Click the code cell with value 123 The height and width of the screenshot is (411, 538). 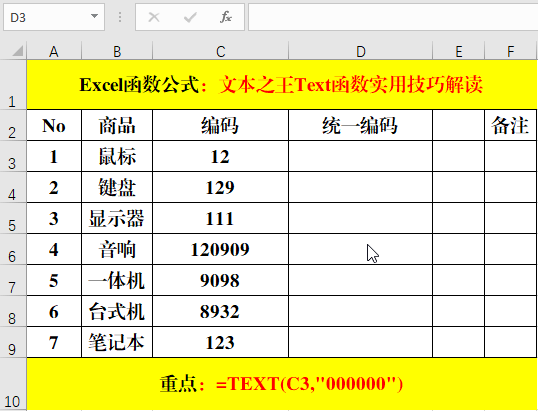220,342
